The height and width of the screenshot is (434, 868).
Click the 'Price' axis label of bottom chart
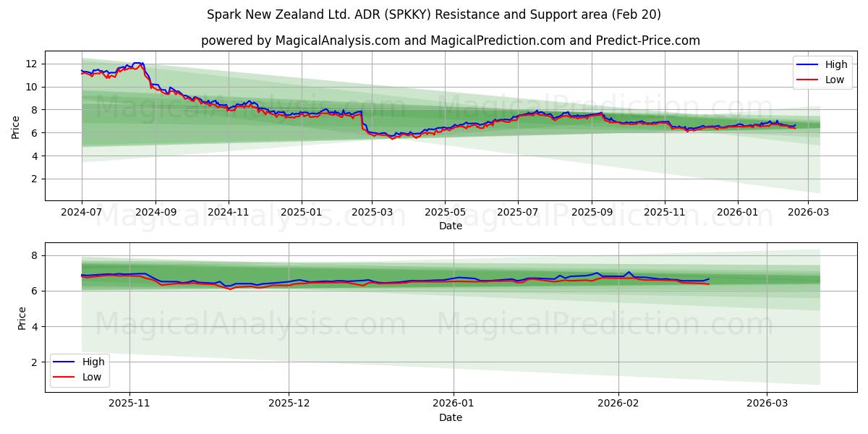click(x=22, y=318)
